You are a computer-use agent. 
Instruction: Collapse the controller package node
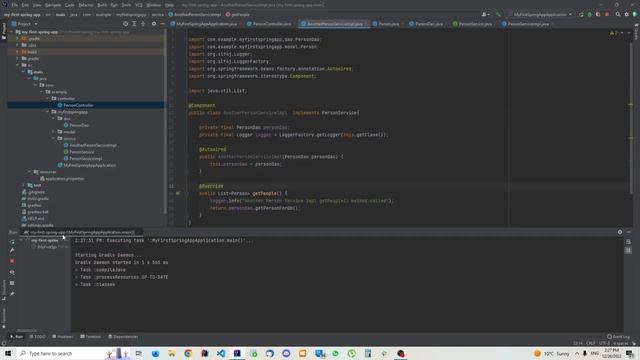point(47,98)
